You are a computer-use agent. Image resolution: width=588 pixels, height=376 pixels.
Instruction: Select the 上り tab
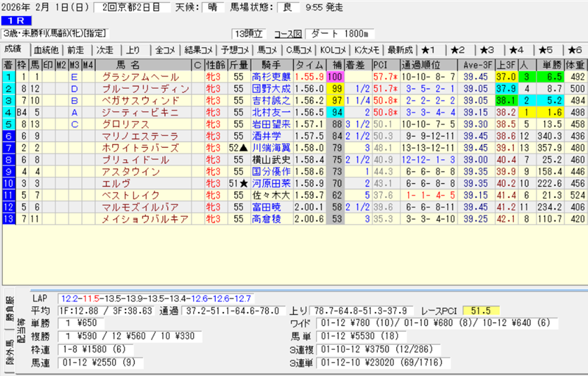pyautogui.click(x=133, y=50)
